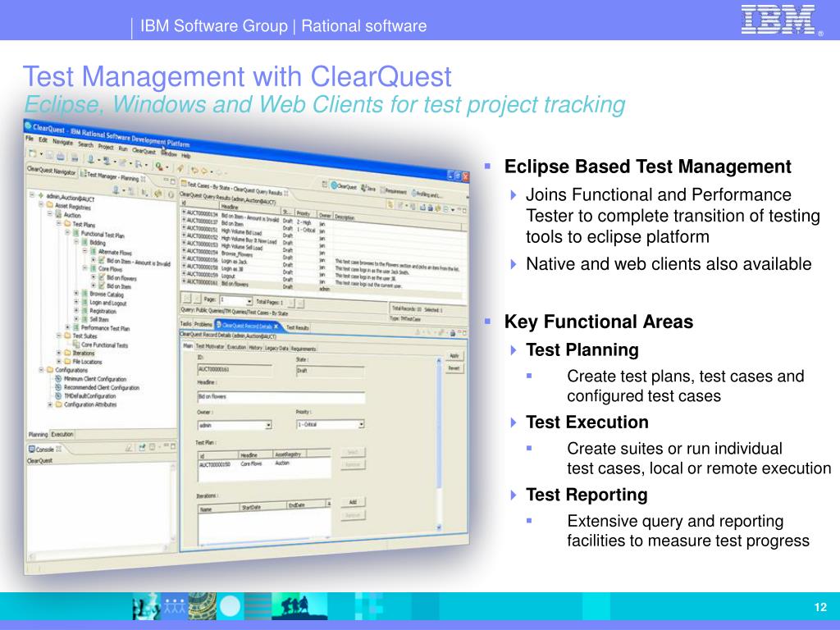Select the History record tab
Screen dimensions: 840x630
[x=255, y=347]
